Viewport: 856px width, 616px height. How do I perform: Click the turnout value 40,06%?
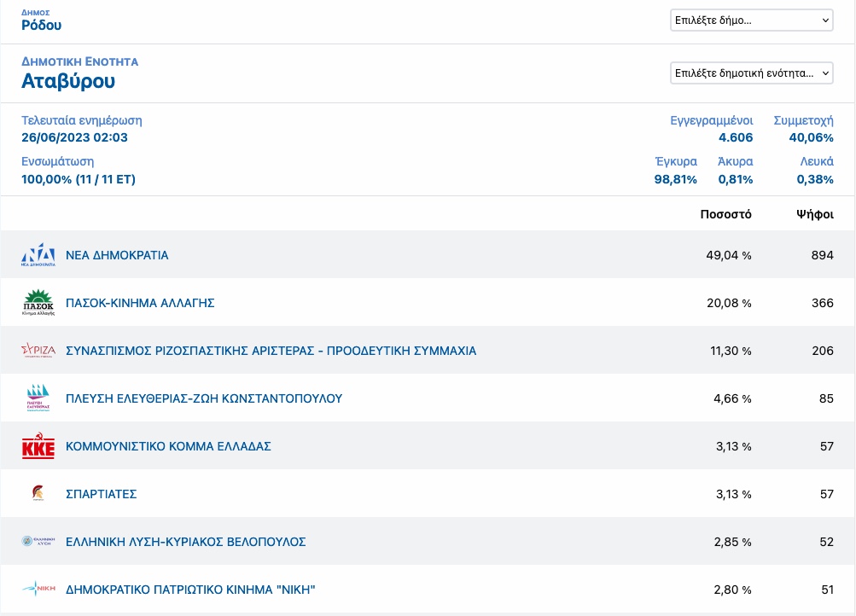pyautogui.click(x=811, y=137)
